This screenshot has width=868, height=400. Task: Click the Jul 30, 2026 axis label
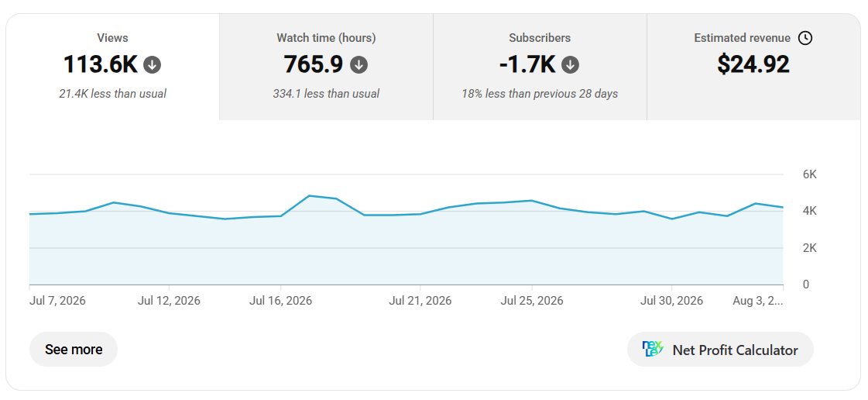click(x=671, y=301)
